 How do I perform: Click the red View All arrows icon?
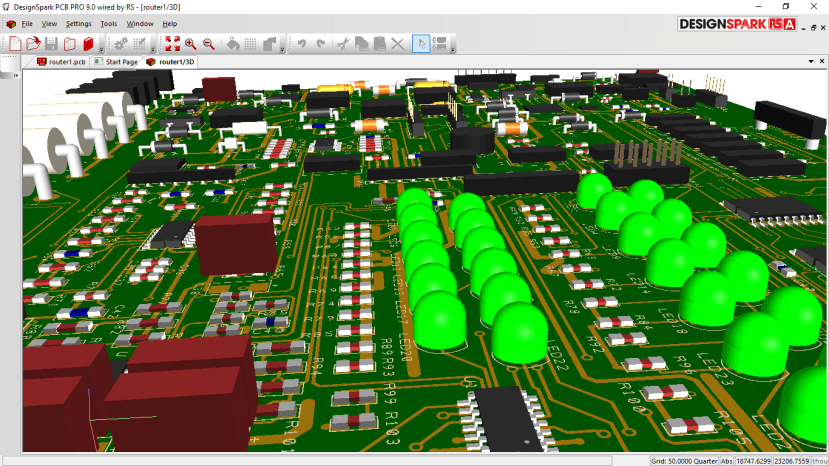click(171, 44)
